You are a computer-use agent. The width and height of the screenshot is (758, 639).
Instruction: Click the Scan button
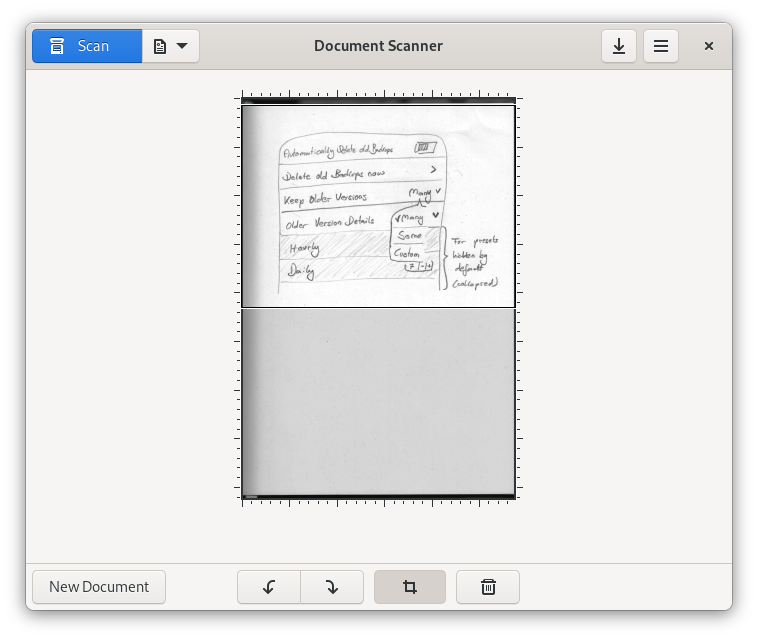[x=87, y=46]
